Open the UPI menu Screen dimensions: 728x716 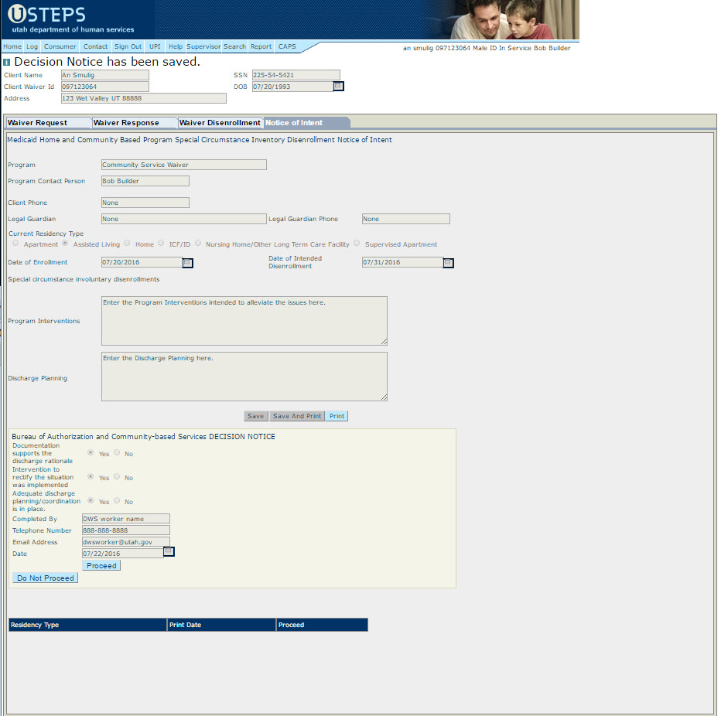pyautogui.click(x=155, y=46)
